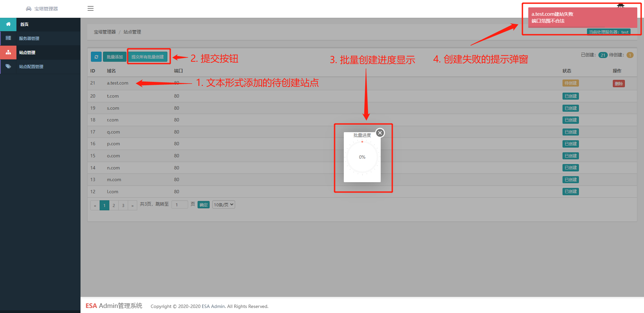Viewport: 644px width, 313px height.
Task: Go to next page arrow in pagination
Action: tap(132, 205)
